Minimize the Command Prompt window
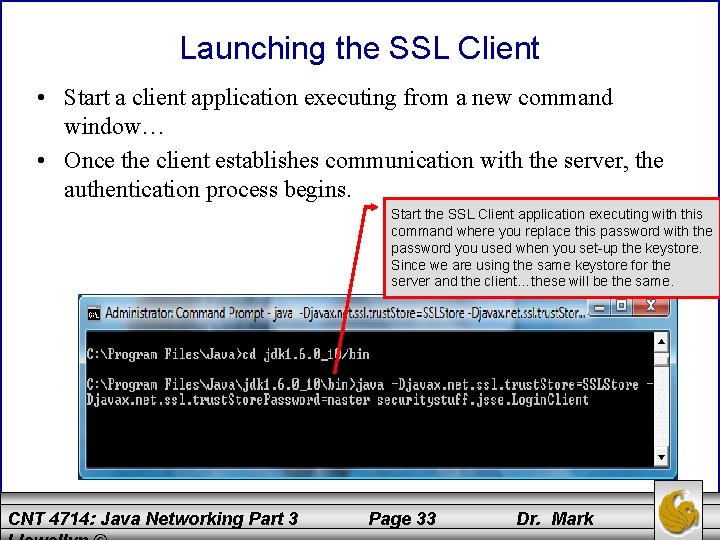Image resolution: width=720 pixels, height=540 pixels. [599, 307]
